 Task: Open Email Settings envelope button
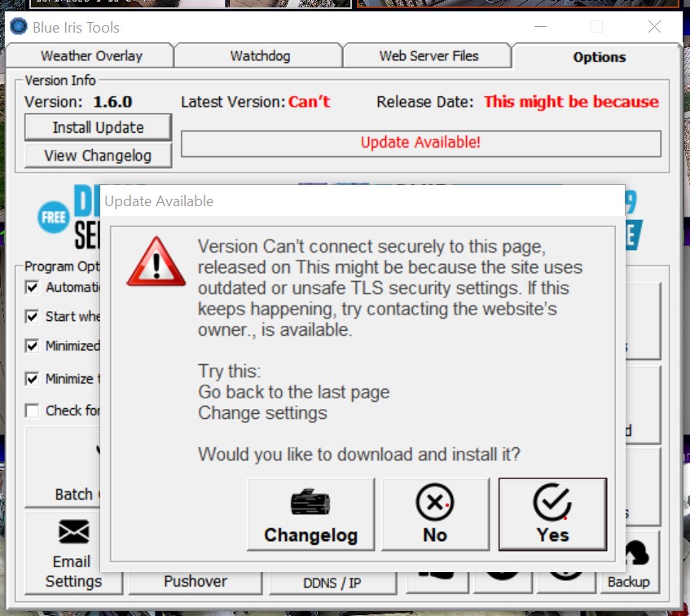pos(73,553)
